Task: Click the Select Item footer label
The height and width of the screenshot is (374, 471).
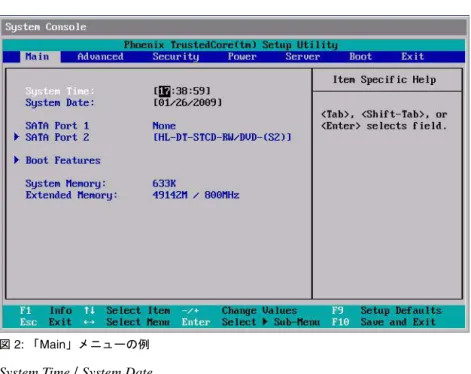Action: (138, 310)
